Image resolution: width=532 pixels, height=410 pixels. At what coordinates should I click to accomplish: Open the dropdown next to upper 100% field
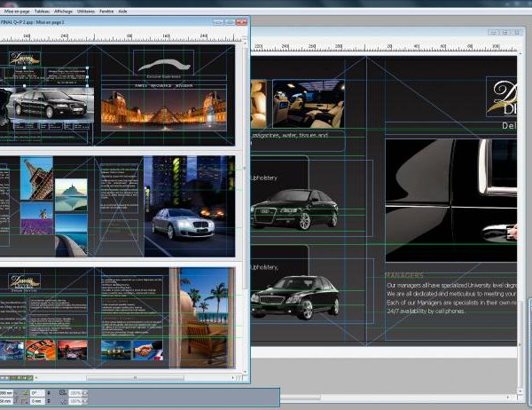(x=85, y=393)
